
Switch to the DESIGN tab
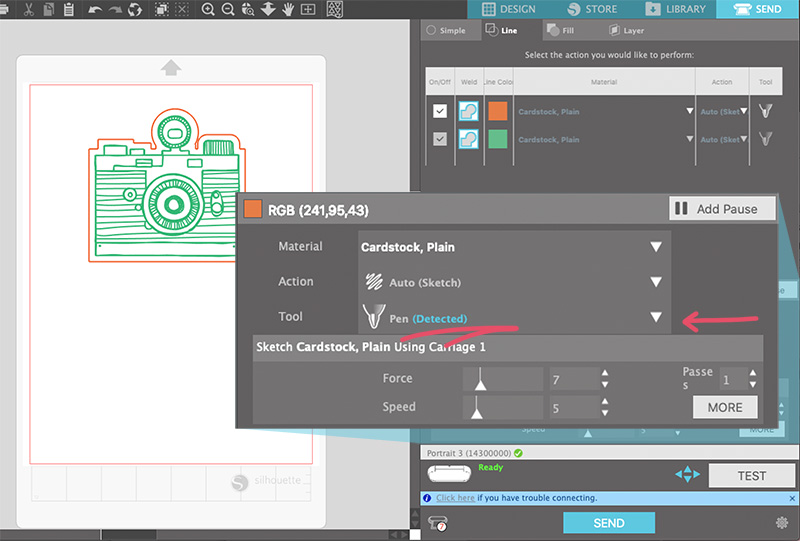pos(509,9)
